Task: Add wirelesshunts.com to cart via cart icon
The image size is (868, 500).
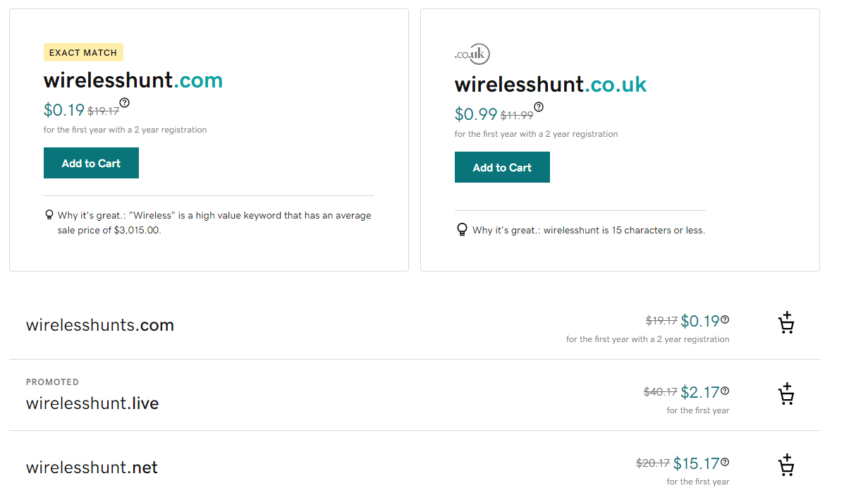Action: pyautogui.click(x=786, y=323)
